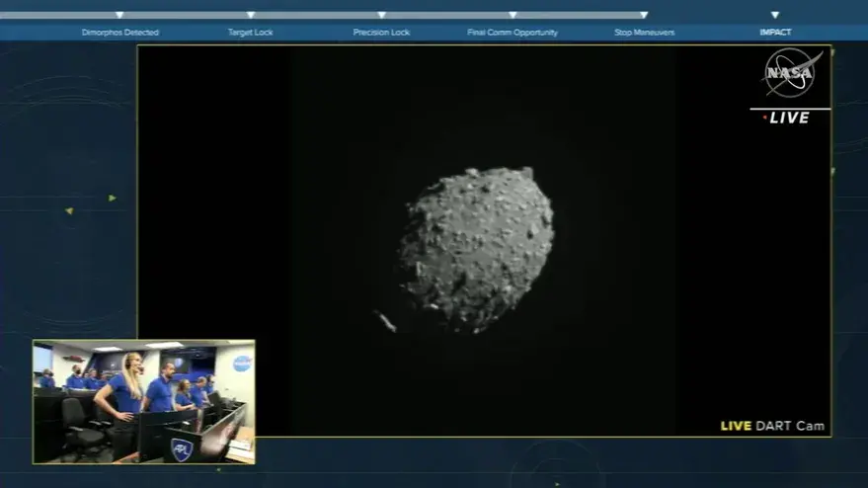Click the triangle above Final Comm Opportunity
The height and width of the screenshot is (488, 868).
(513, 15)
